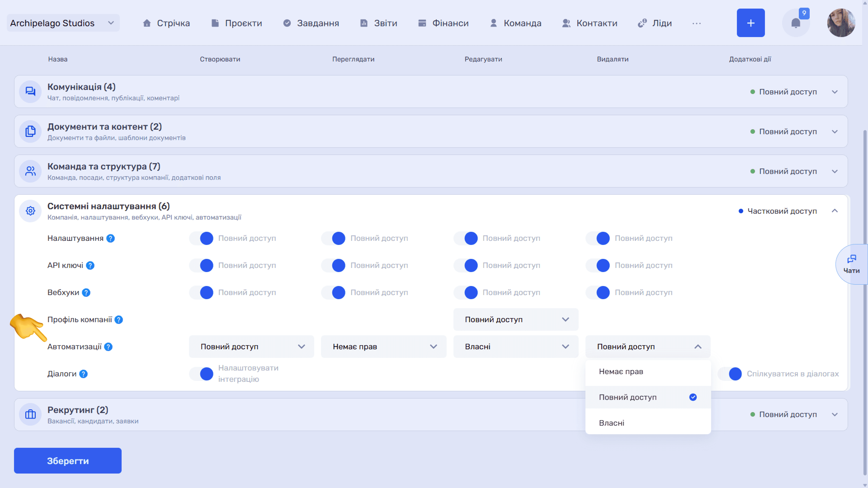Click help icon next to Діалоги
Viewport: 868px width, 488px height.
pos(83,374)
